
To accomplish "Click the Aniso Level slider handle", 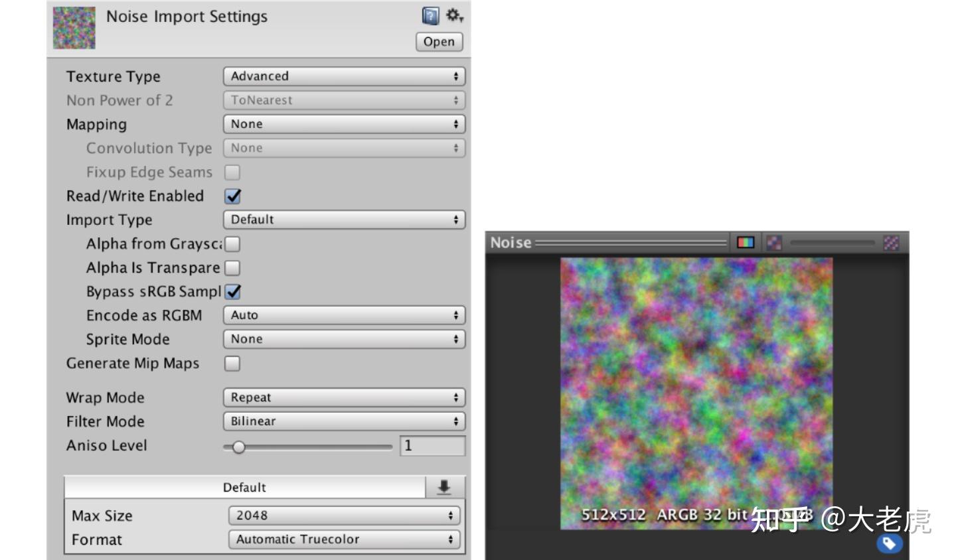I will pos(239,447).
